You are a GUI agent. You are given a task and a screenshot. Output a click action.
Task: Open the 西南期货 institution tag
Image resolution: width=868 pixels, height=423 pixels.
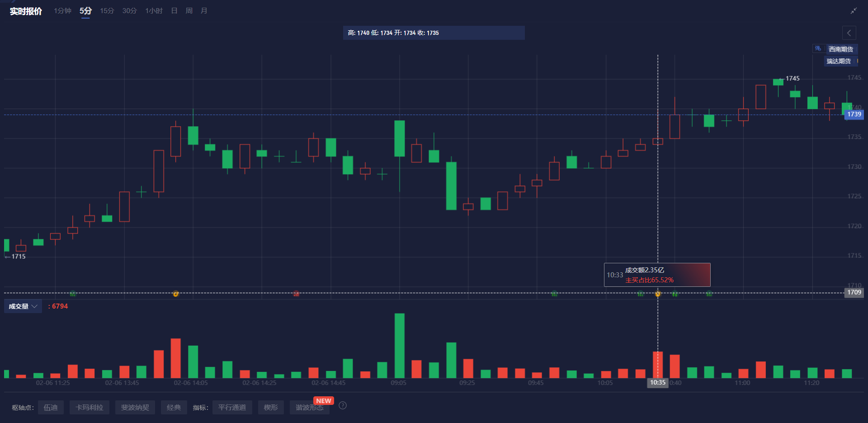841,49
